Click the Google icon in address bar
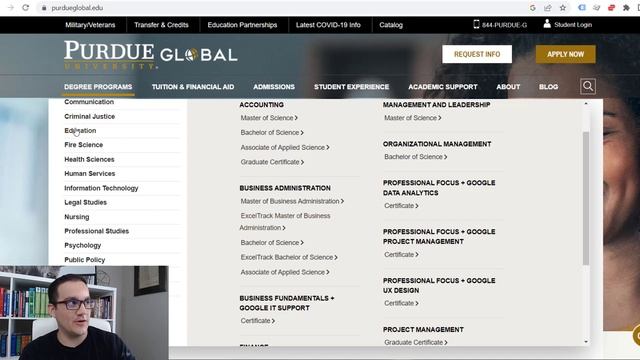Image resolution: width=640 pixels, height=360 pixels. 533,8
